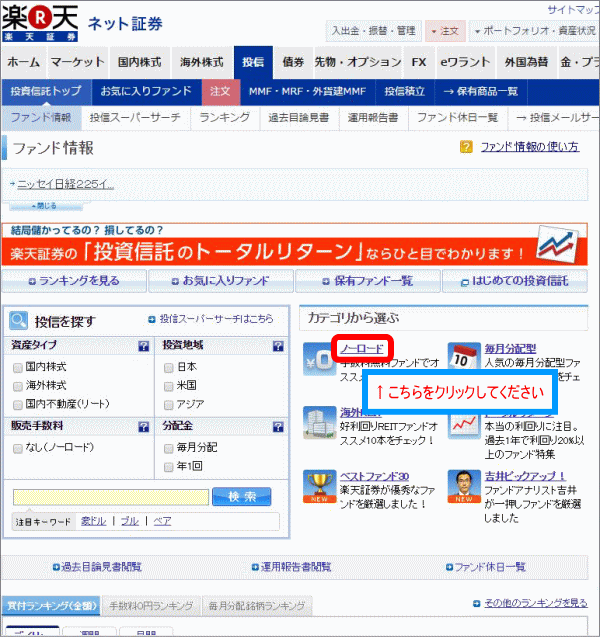Open the ランキング submenu tab
This screenshot has height=637, width=600.
(225, 118)
